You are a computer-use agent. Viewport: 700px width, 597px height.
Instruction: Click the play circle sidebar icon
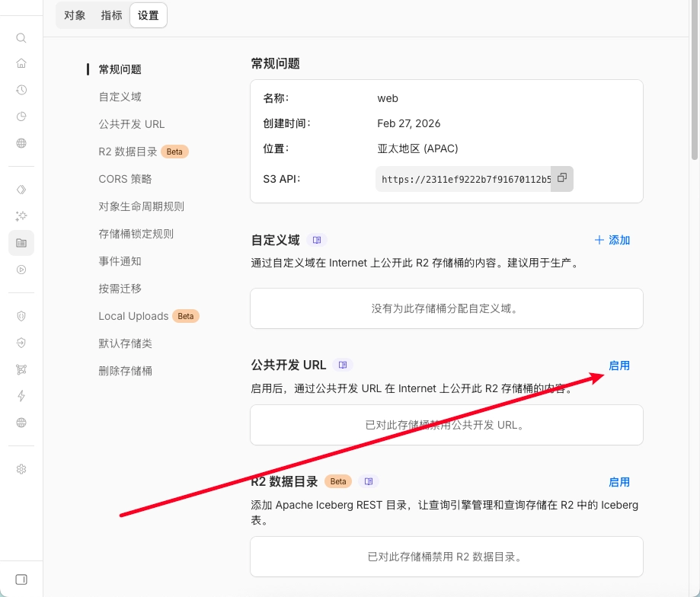coord(21,269)
